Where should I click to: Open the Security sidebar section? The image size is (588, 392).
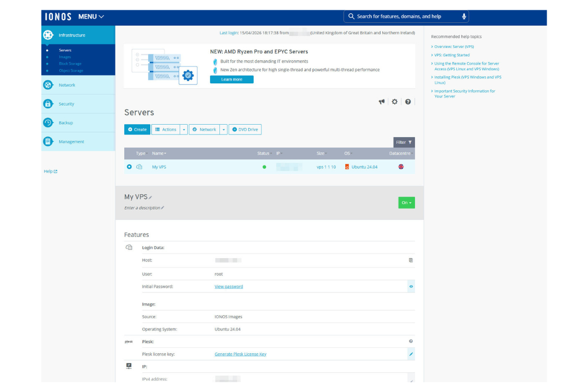click(x=78, y=104)
